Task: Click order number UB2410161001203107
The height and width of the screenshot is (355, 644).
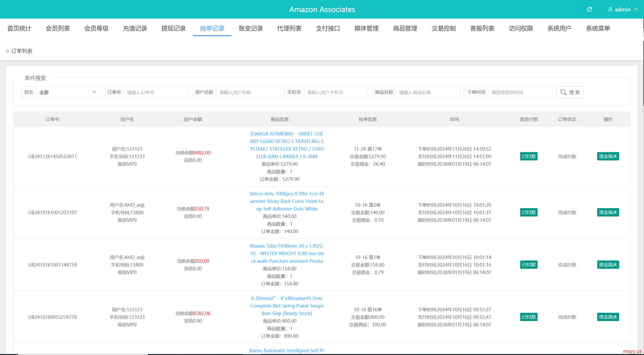Action: pos(53,212)
